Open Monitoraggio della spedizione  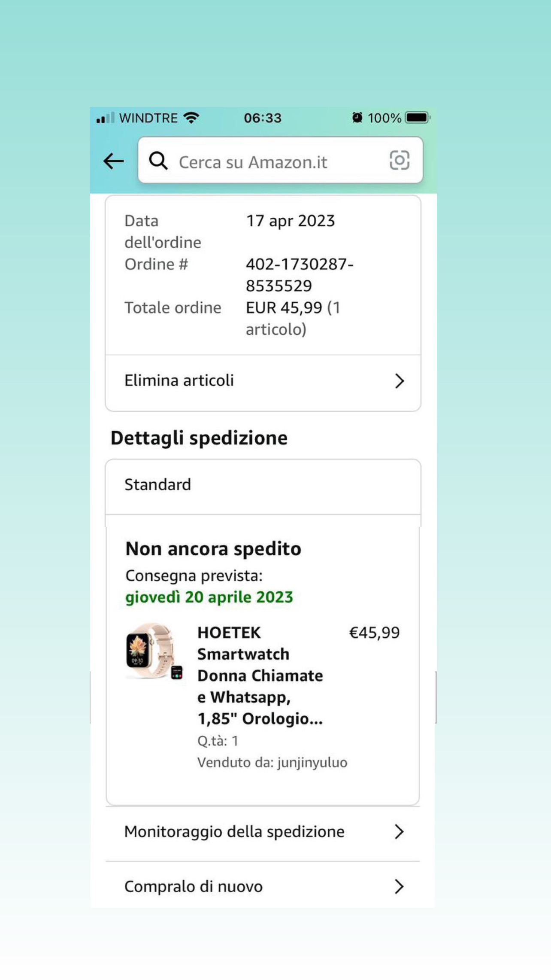tap(234, 832)
